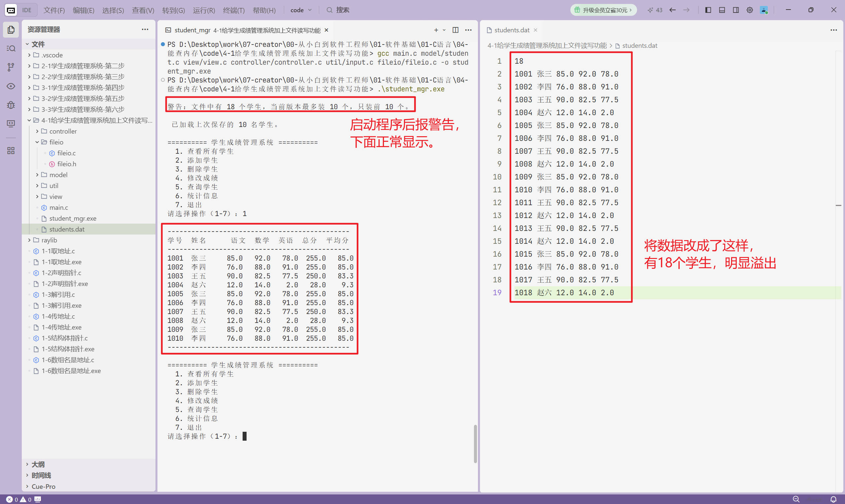Click the 升级会员立省30元 button
Image resolution: width=845 pixels, height=504 pixels.
pos(603,10)
